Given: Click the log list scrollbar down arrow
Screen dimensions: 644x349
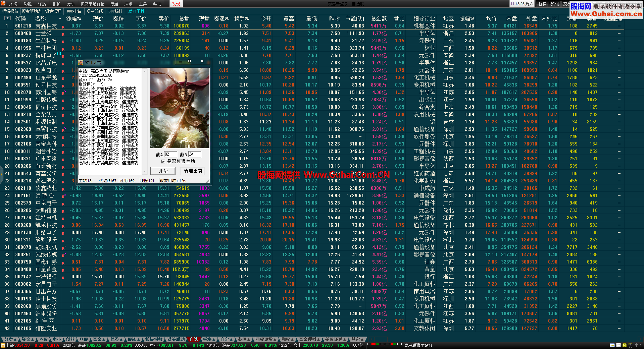Looking at the screenshot, I should coord(145,172).
